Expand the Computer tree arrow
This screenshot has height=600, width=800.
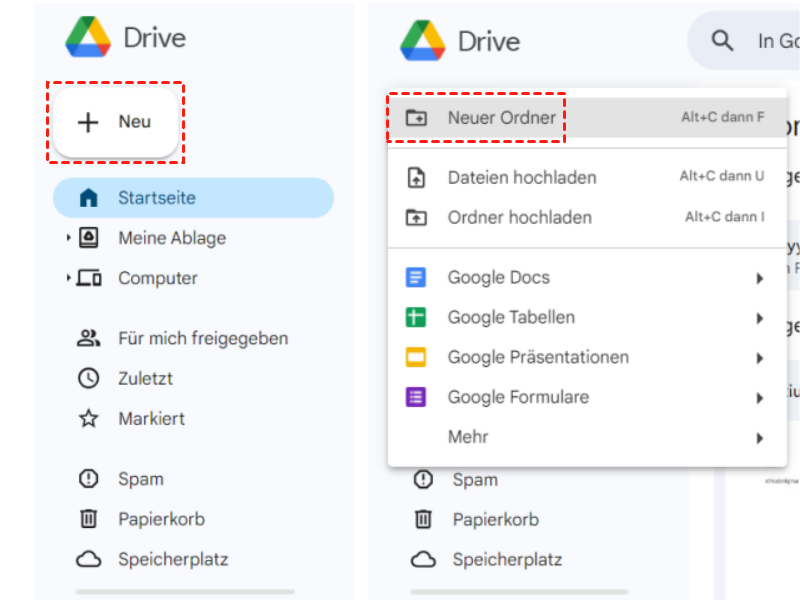[x=68, y=278]
